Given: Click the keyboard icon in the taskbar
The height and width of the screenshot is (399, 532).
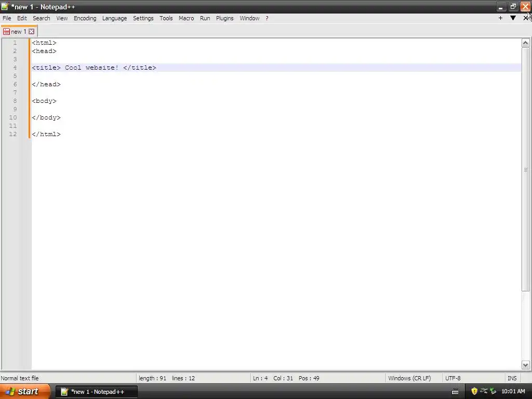Looking at the screenshot, I should tap(455, 392).
